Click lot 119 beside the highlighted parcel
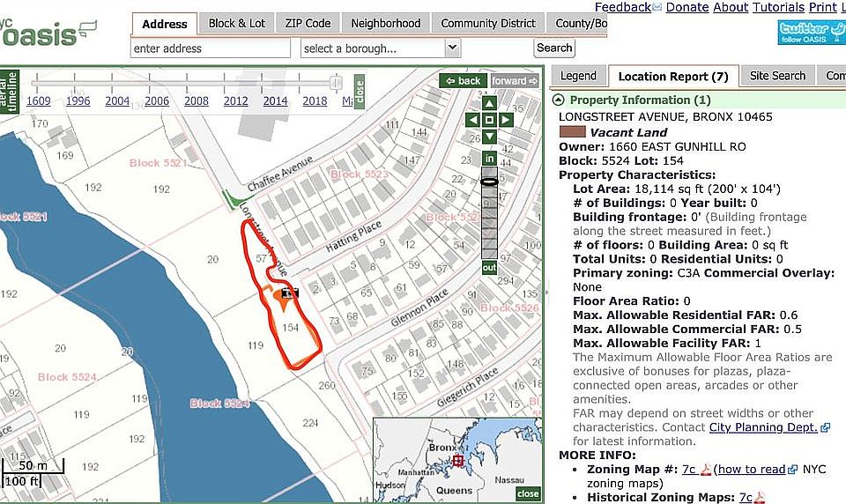 [256, 345]
